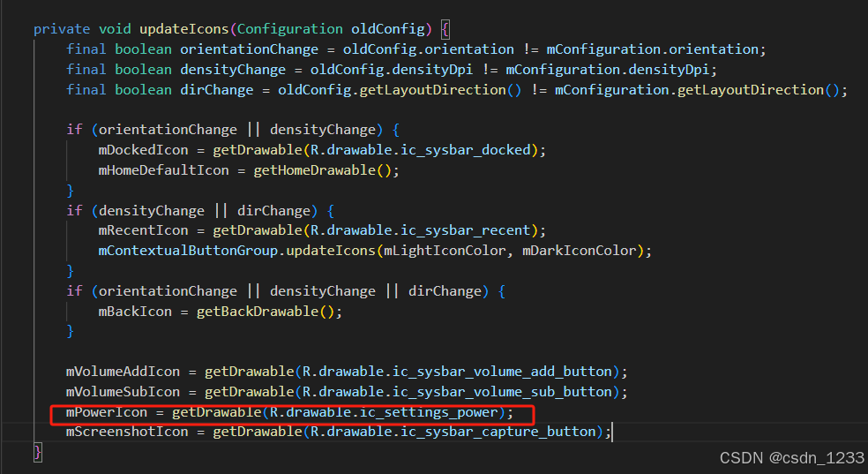
Task: Click 'mConfiguration.densityDpi' expression
Action: coord(607,70)
